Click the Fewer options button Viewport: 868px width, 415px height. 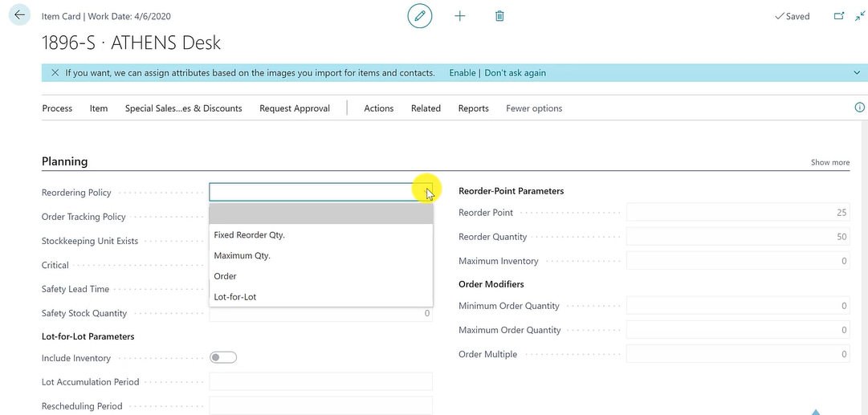[534, 108]
